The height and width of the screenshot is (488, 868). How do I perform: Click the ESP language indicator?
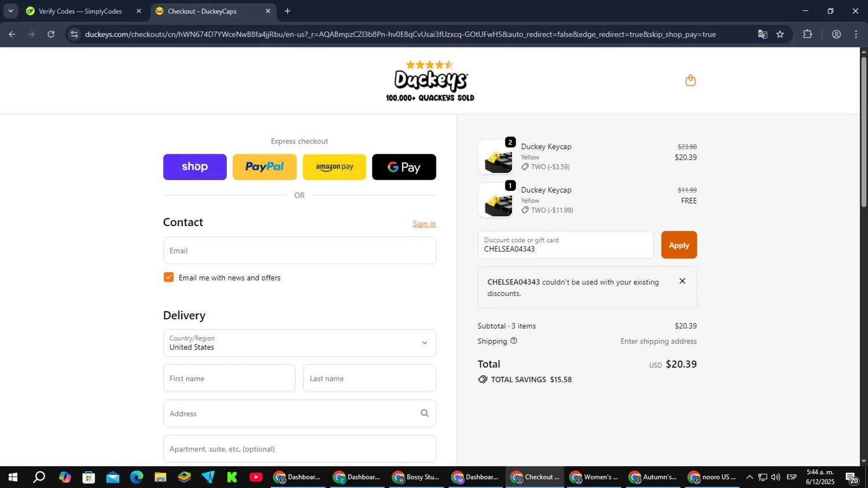pos(792,477)
